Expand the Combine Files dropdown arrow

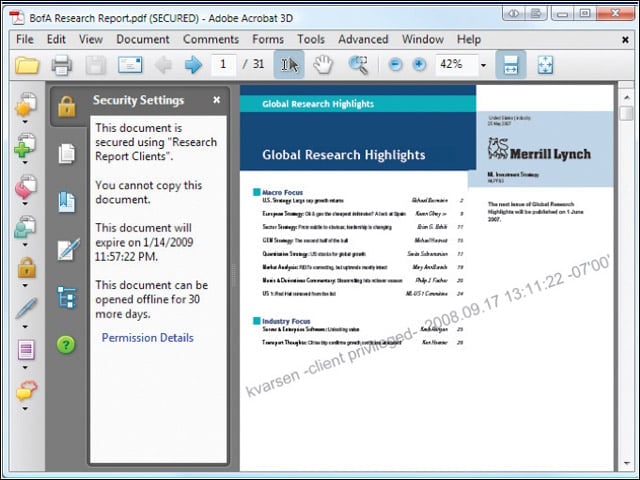[x=25, y=163]
